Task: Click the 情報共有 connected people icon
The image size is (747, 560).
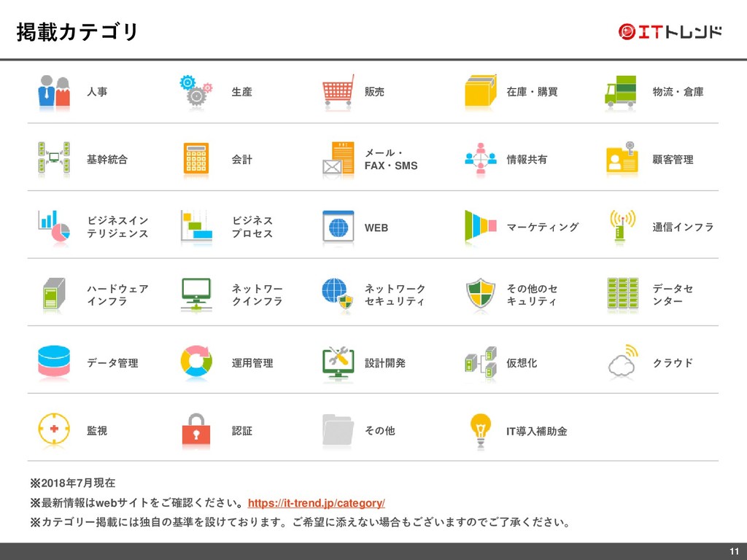Action: [x=480, y=158]
